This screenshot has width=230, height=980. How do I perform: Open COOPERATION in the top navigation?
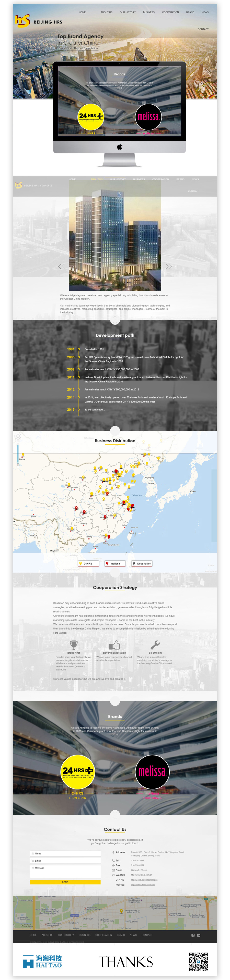point(170,12)
